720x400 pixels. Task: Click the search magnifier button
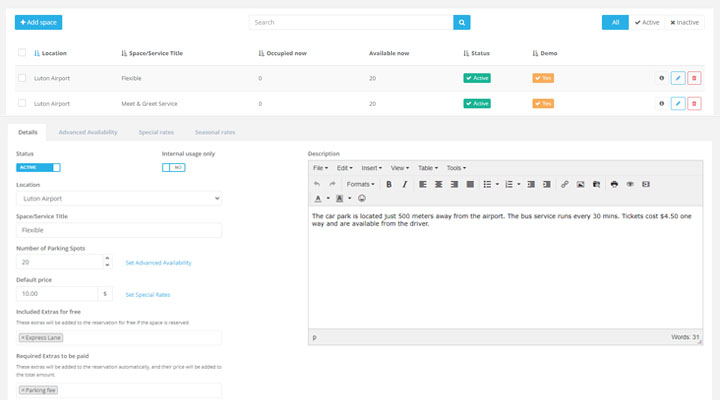[x=461, y=21]
